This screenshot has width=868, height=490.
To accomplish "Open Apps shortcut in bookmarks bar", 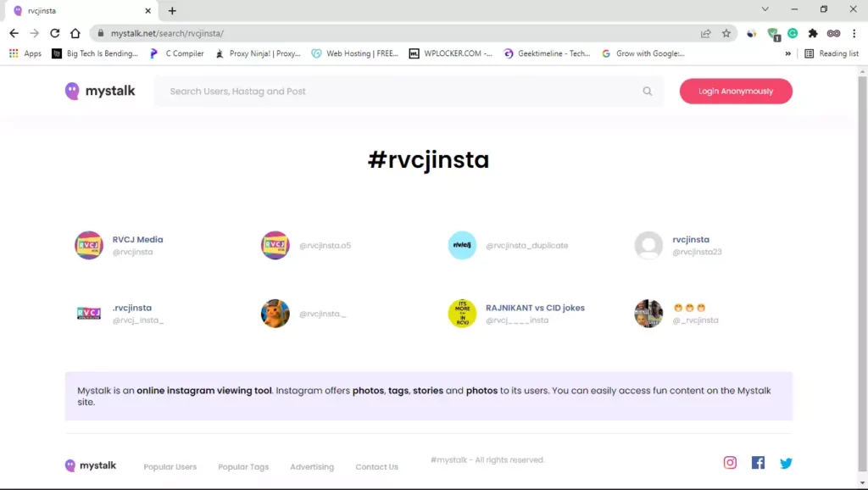I will (x=25, y=53).
